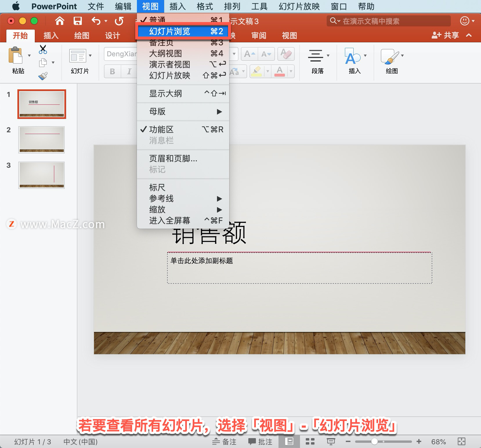The height and width of the screenshot is (448, 481).
Task: Select the Format Painter brush
Action: pyautogui.click(x=43, y=76)
